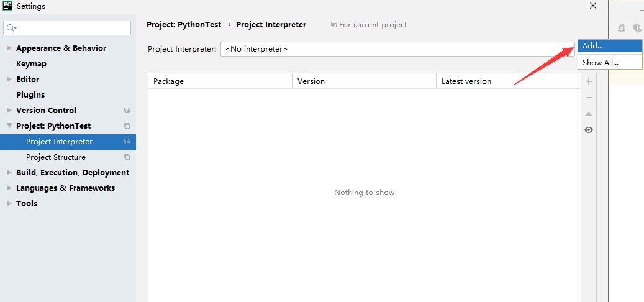
Task: Open the Project Interpreter combo box
Action: [396, 49]
